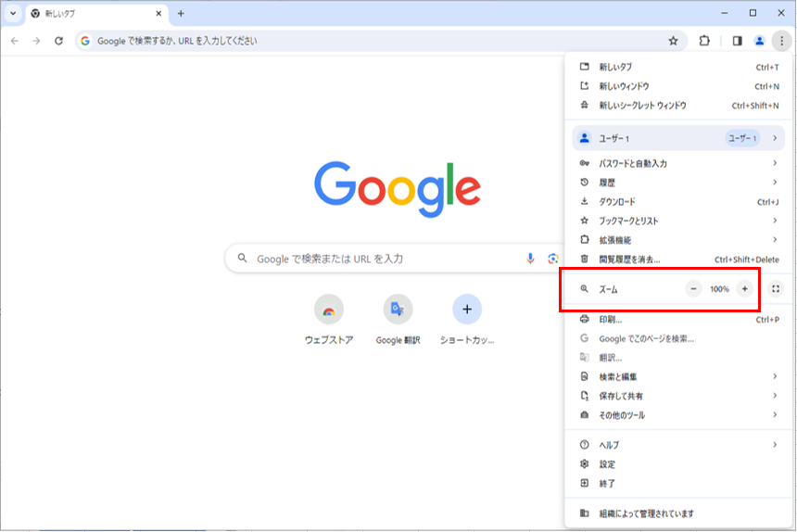Expand ヘルプ submenu chevron

coord(775,445)
